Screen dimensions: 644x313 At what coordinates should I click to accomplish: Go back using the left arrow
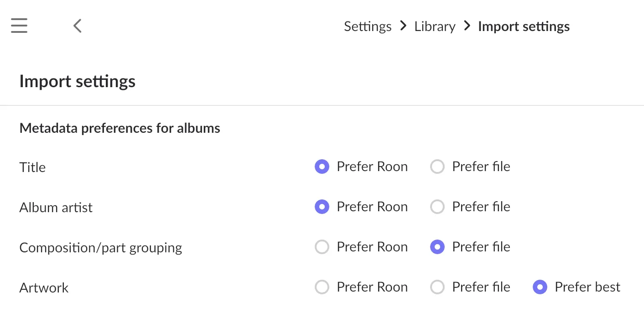tap(78, 26)
